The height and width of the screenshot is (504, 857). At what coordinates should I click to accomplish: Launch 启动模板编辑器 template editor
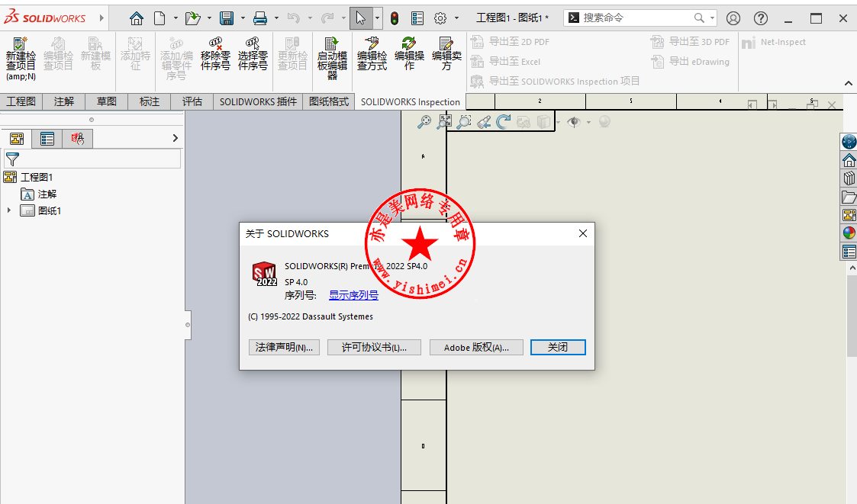[332, 58]
